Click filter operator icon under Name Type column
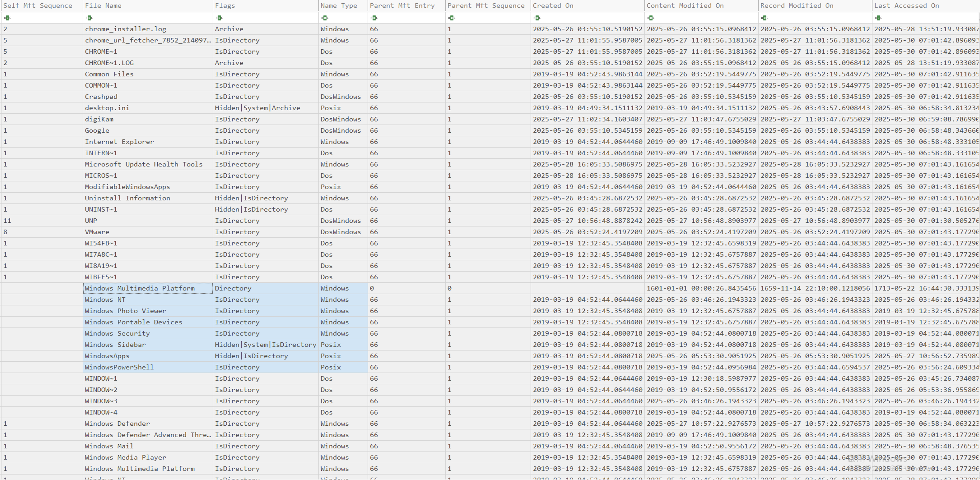This screenshot has width=980, height=480. tap(324, 18)
